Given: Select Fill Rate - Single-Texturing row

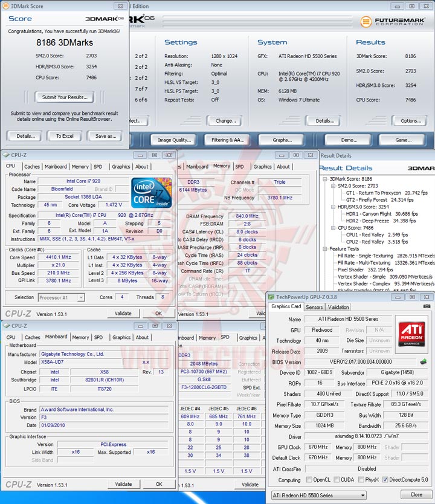Looking at the screenshot, I should pyautogui.click(x=386, y=256).
